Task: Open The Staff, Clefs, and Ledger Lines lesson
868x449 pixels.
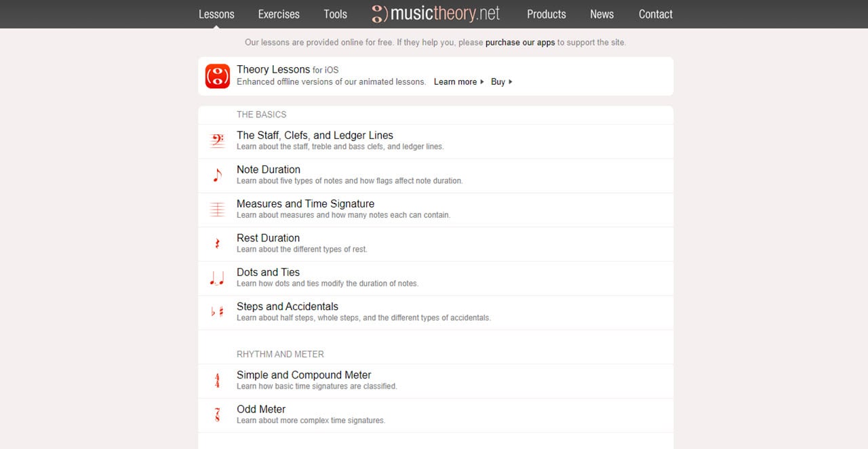Action: coord(436,142)
